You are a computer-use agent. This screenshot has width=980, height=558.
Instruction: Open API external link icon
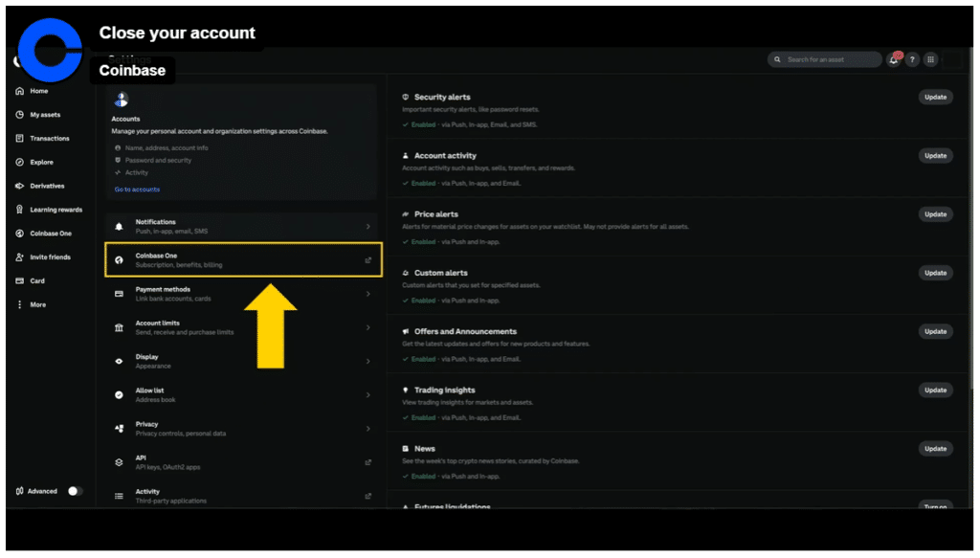coord(368,463)
